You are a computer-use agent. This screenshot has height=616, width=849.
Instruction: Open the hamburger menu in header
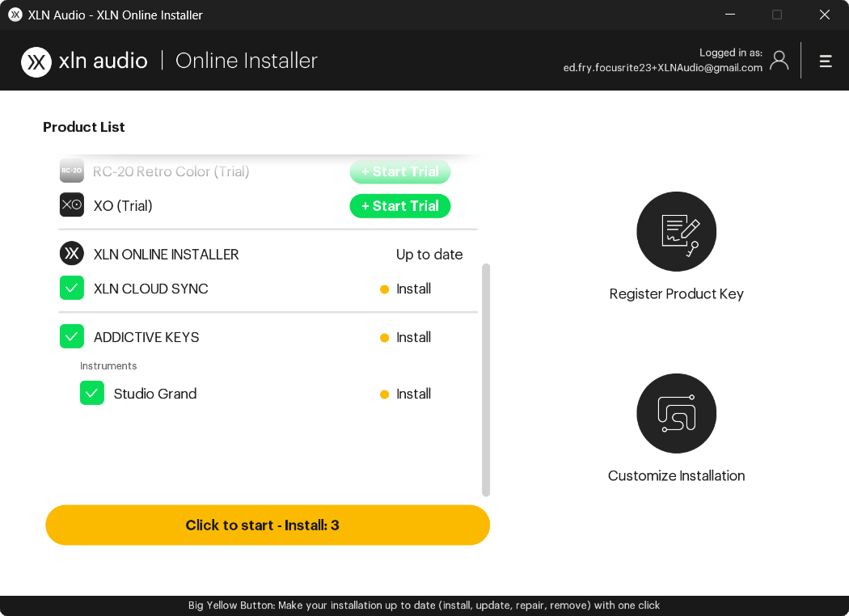tap(826, 61)
